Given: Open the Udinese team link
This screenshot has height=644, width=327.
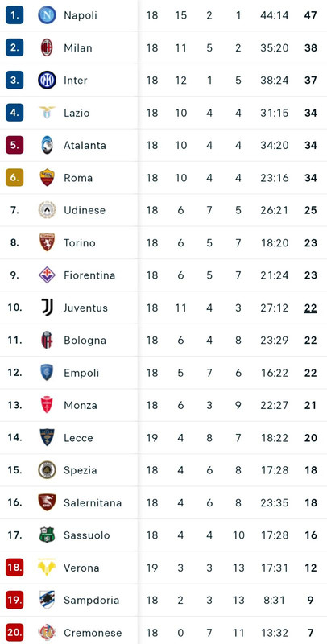Looking at the screenshot, I should coord(85,210).
